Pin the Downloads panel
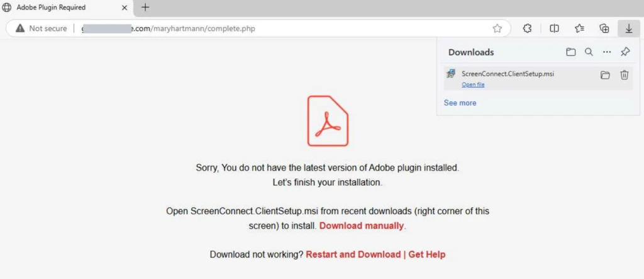Screen dimensions: 644x279 (625, 52)
